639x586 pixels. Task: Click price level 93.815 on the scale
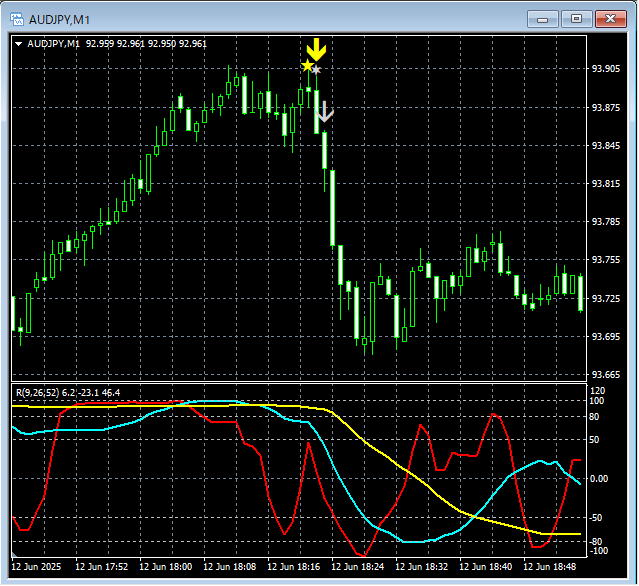pyautogui.click(x=606, y=184)
